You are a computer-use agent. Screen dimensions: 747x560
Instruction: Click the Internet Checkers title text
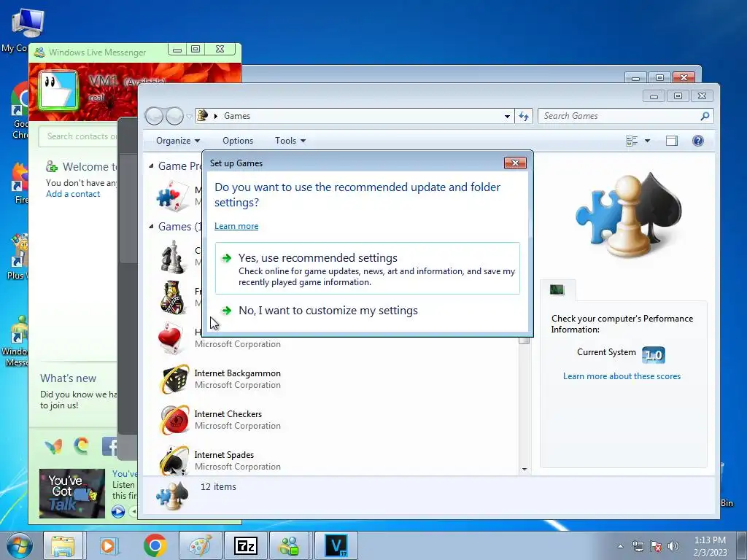click(x=228, y=414)
